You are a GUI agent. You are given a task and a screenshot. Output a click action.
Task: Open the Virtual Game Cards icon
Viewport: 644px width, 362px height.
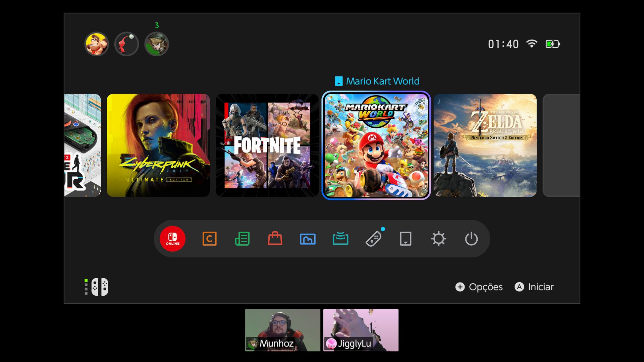click(406, 239)
